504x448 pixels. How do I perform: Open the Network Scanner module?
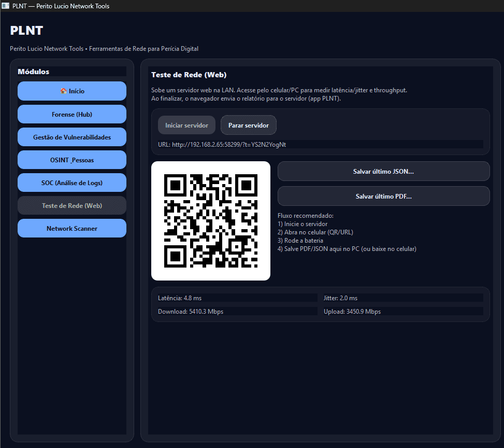(x=71, y=228)
